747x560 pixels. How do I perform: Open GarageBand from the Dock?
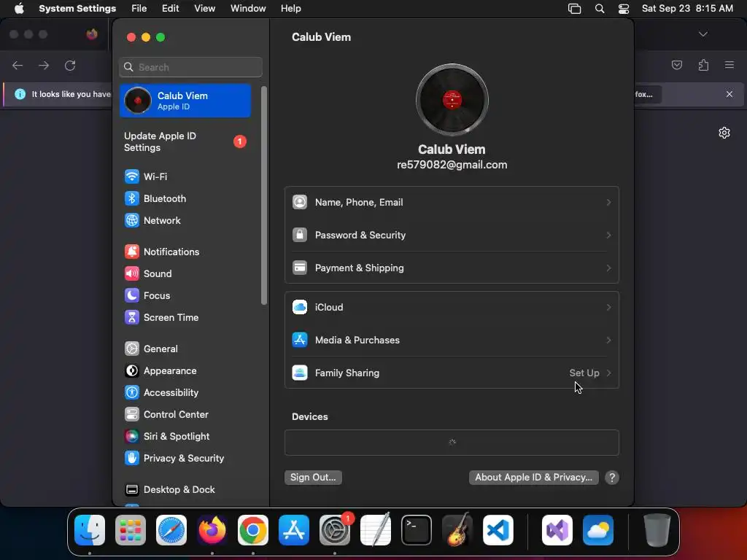(x=457, y=530)
